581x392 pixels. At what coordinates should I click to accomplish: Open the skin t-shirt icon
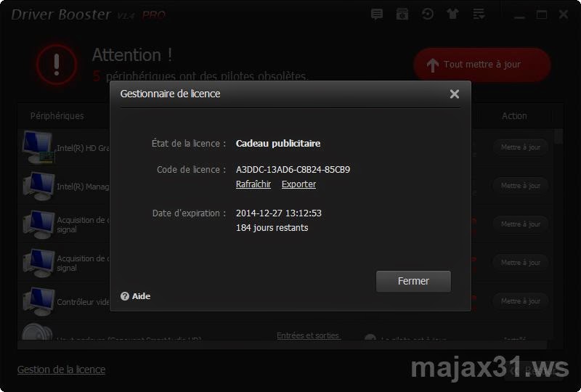tap(452, 14)
